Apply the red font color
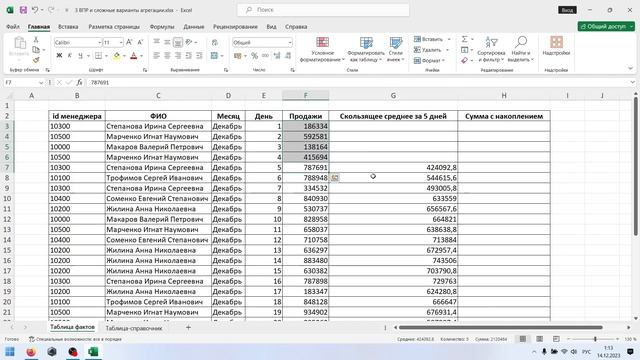640x360 pixels. pyautogui.click(x=133, y=56)
